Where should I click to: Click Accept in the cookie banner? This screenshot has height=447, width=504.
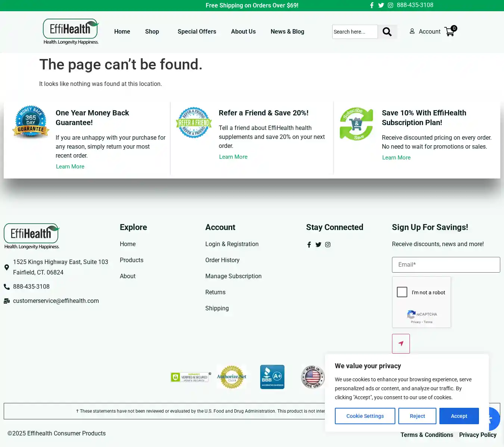click(459, 416)
